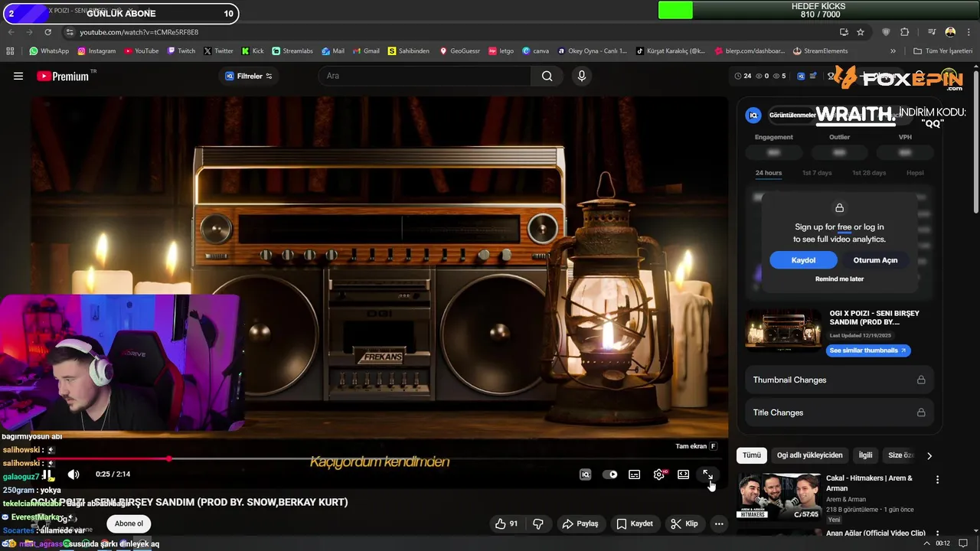Open the Gmail bookmark
The width and height of the screenshot is (980, 551).
(x=365, y=51)
